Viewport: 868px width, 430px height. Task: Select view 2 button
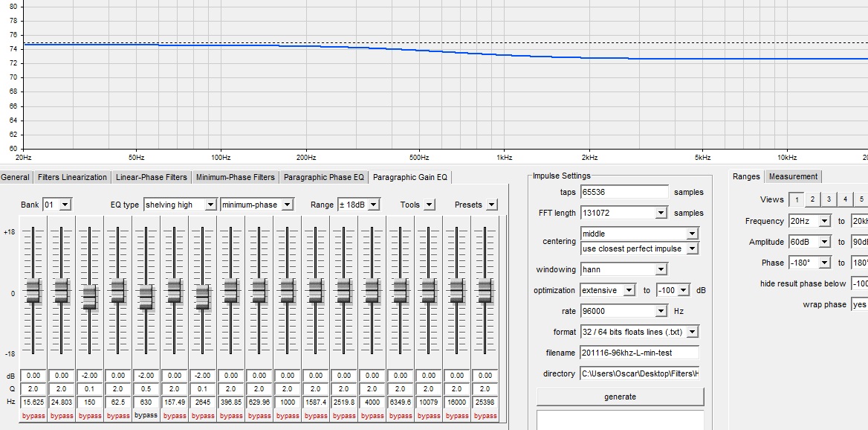[812, 199]
